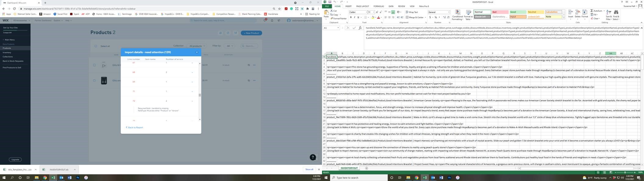Click Back to Report link
Viewport: 644px width, 181px height.
tap(134, 127)
